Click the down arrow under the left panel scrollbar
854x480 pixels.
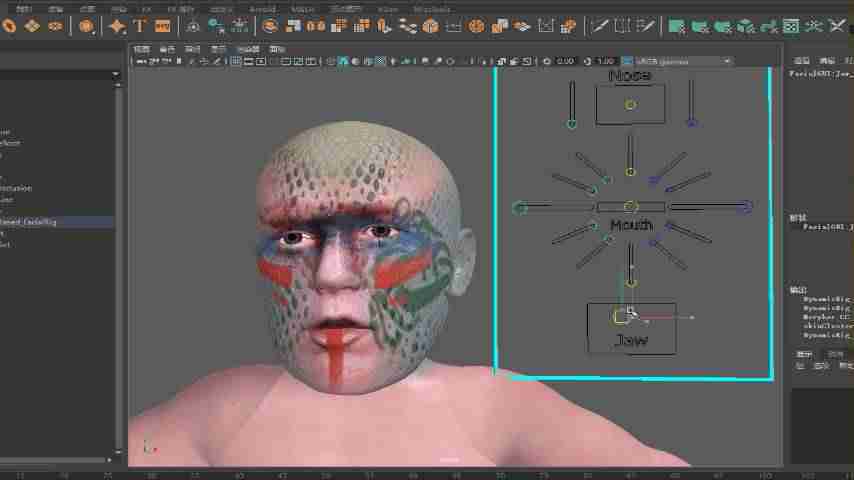click(118, 452)
